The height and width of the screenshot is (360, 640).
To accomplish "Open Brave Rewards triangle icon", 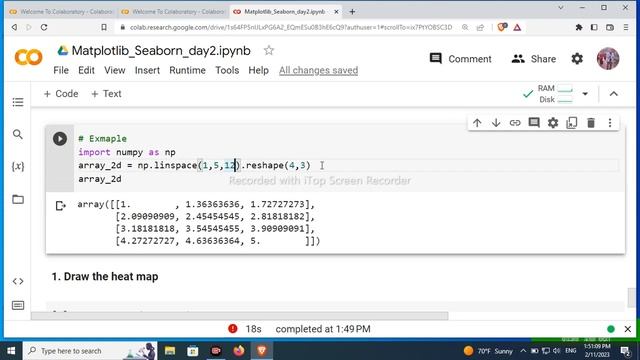I will pyautogui.click(x=517, y=27).
